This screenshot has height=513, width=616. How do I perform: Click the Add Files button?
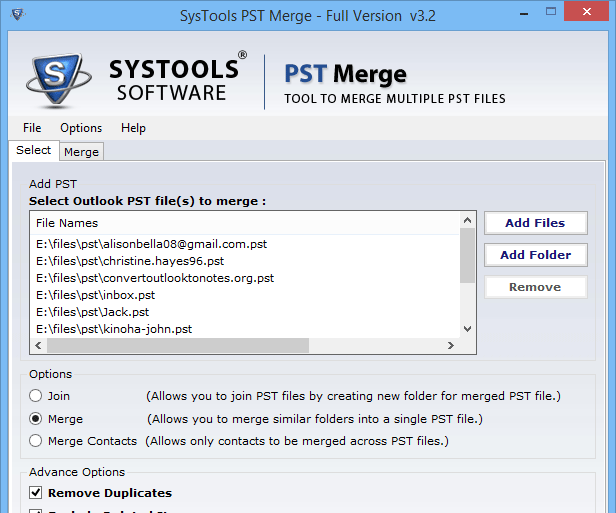tap(535, 223)
